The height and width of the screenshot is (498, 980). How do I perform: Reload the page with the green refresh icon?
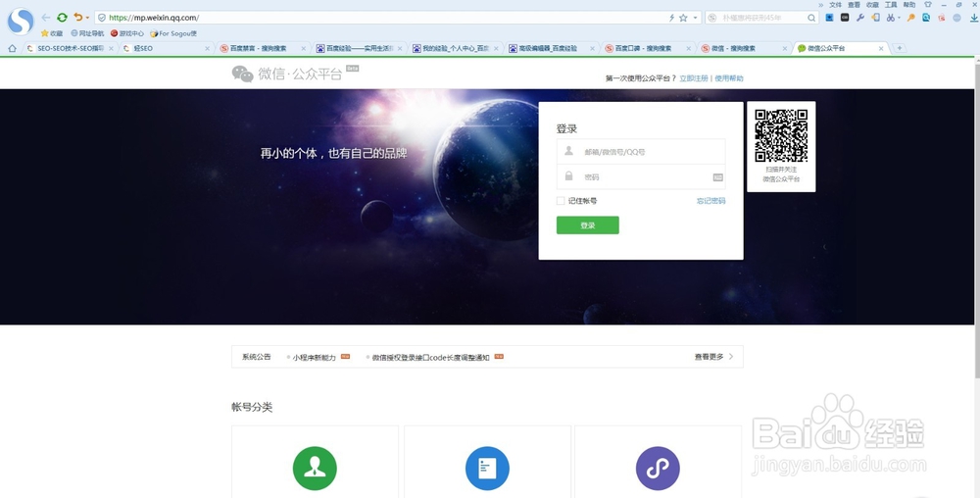click(62, 18)
